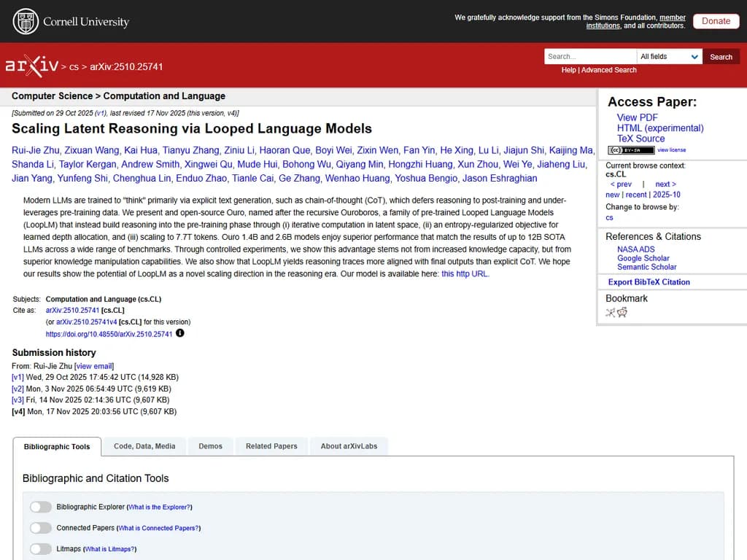The height and width of the screenshot is (560, 747).
Task: Turn on the Litmaps toggle
Action: (41, 549)
